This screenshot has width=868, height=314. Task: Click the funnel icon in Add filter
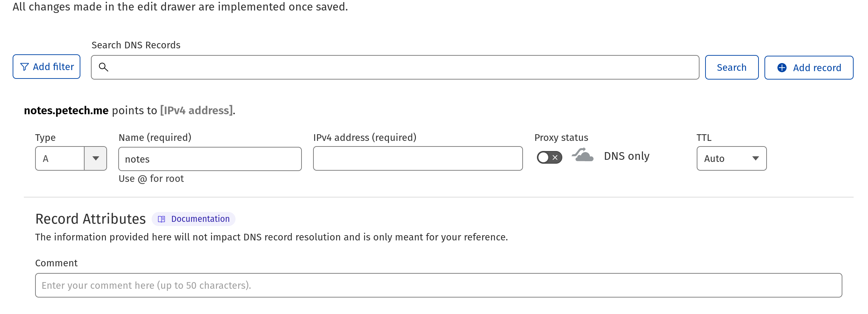point(24,67)
